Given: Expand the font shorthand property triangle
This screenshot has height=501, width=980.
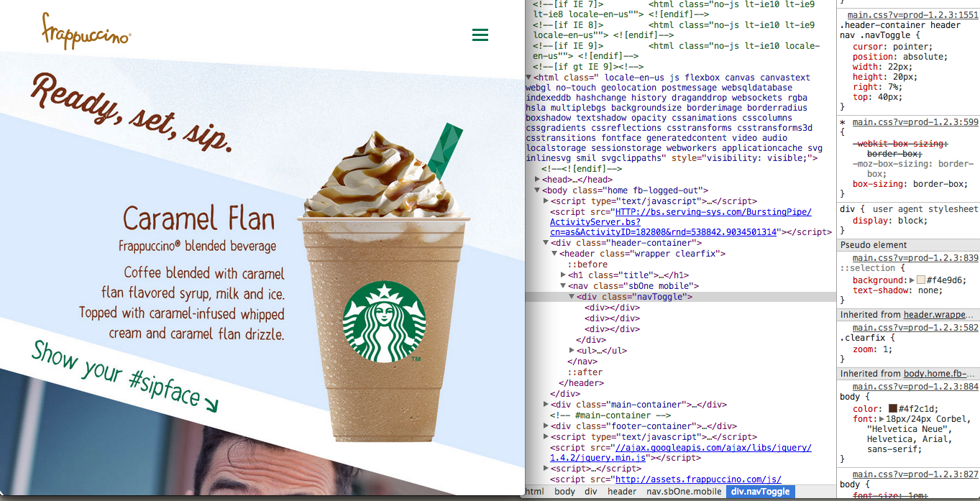Looking at the screenshot, I should 882,418.
